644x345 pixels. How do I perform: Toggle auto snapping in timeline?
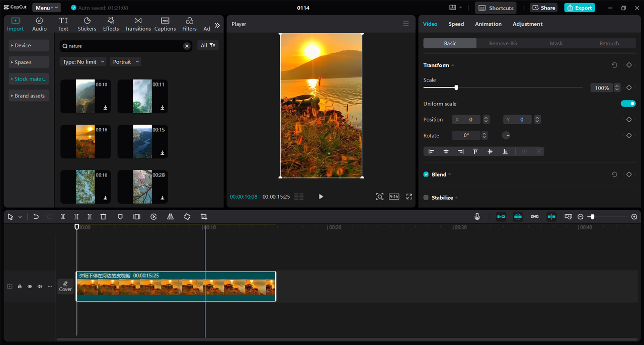pyautogui.click(x=518, y=217)
